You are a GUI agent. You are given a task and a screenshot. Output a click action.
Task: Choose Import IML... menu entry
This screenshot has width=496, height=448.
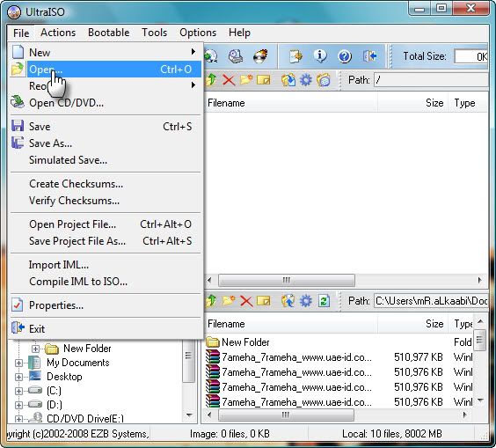coord(106,265)
